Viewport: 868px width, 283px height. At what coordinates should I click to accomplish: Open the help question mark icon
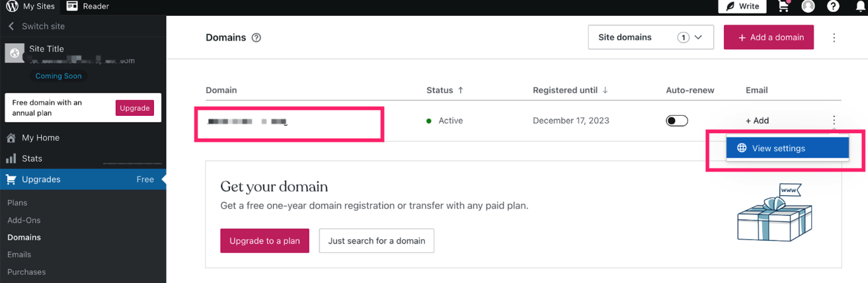click(833, 6)
